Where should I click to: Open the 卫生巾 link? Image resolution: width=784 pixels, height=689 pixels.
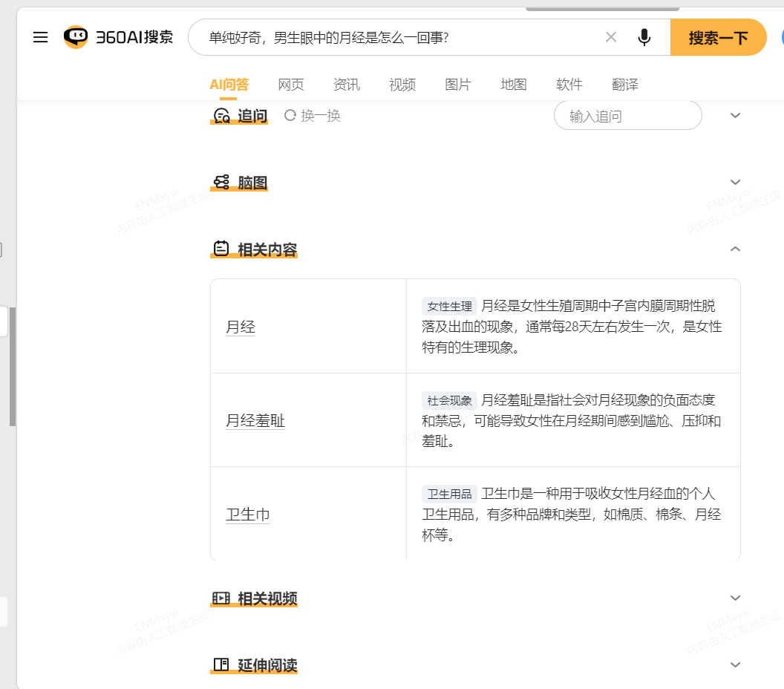[248, 515]
